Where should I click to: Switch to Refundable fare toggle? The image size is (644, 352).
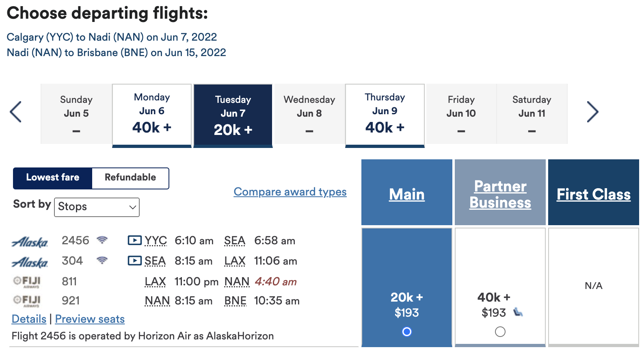click(130, 178)
